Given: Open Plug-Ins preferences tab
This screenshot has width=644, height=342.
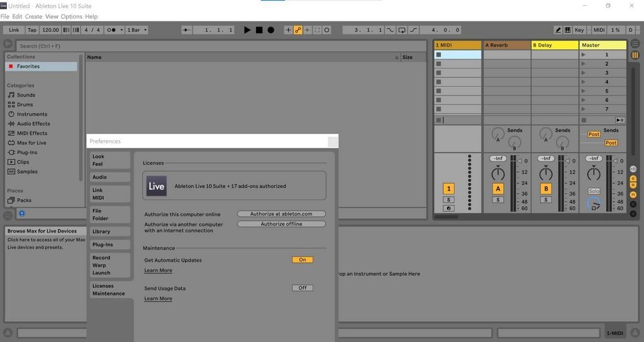Looking at the screenshot, I should tap(110, 245).
